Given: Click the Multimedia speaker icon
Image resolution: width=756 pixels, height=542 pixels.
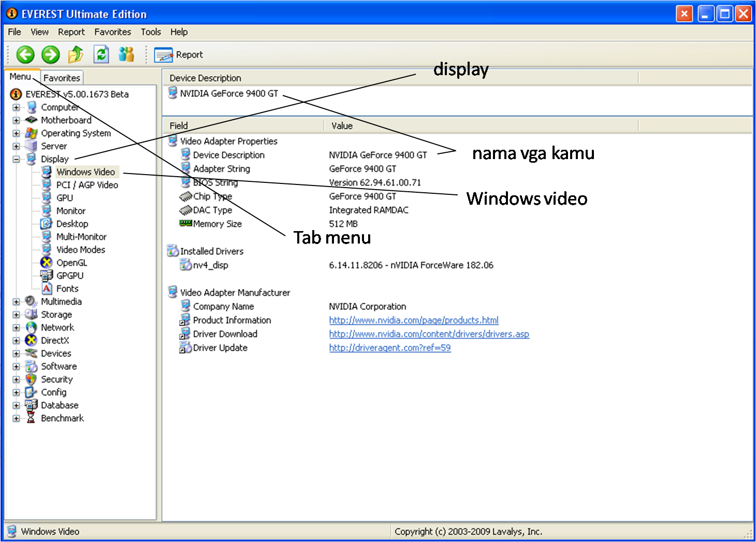Looking at the screenshot, I should [x=32, y=302].
